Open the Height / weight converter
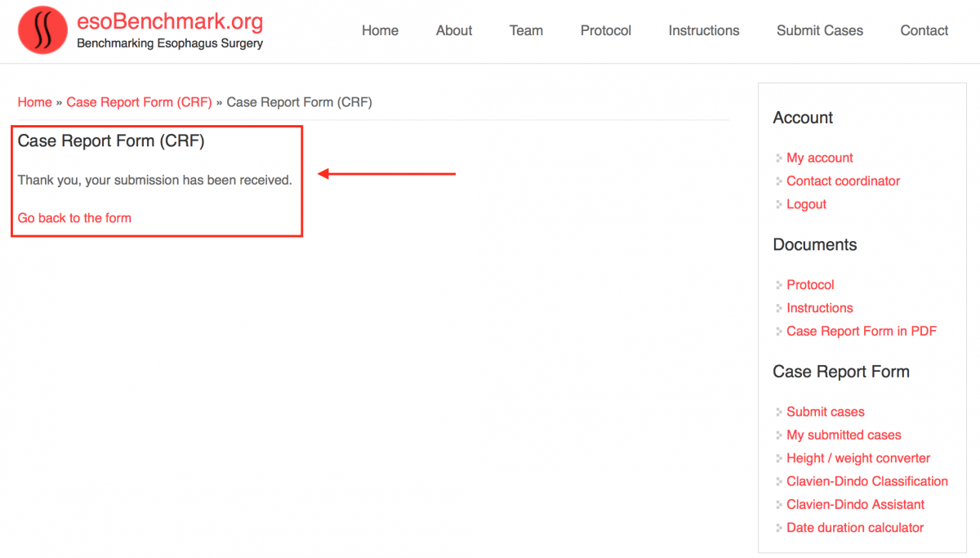The image size is (980, 558). click(x=857, y=458)
